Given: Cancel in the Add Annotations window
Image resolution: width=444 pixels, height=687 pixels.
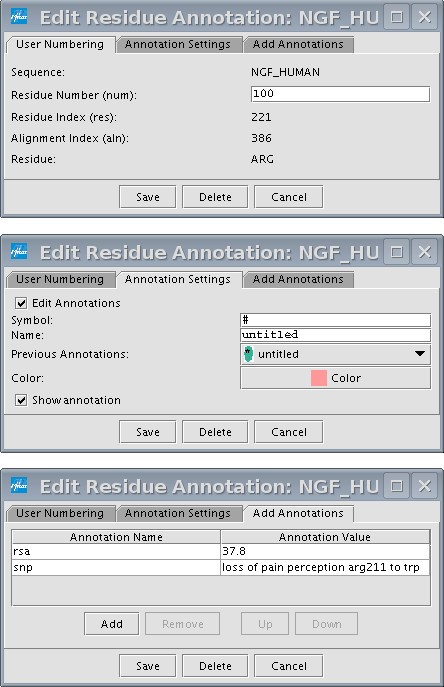Looking at the screenshot, I should point(289,666).
